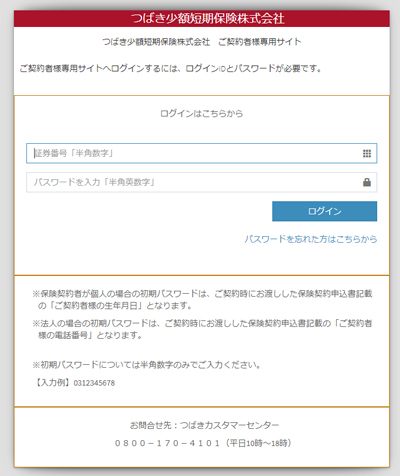The image size is (400, 476).
Task: Click the login instruction sentence mentioning ログインID
Action: point(170,69)
